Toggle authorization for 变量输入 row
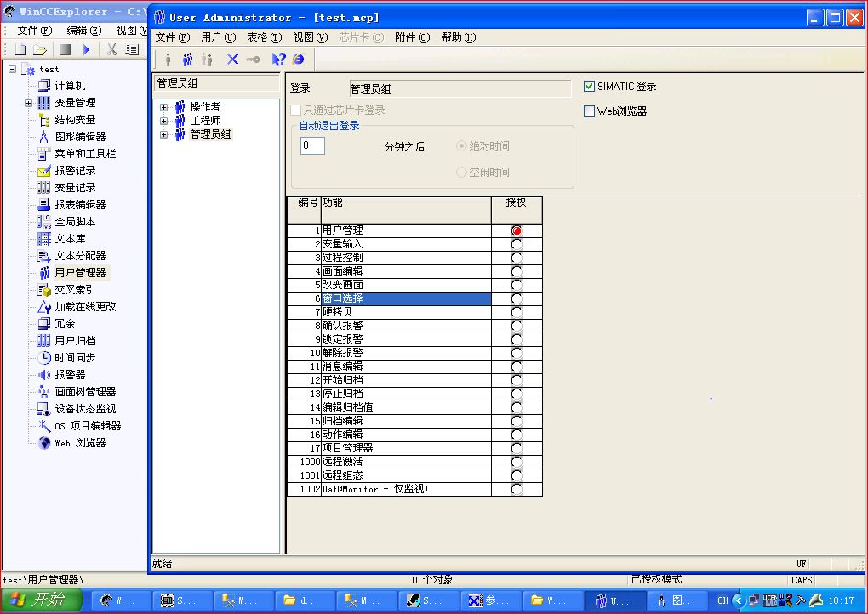Image resolution: width=868 pixels, height=614 pixels. pos(517,244)
